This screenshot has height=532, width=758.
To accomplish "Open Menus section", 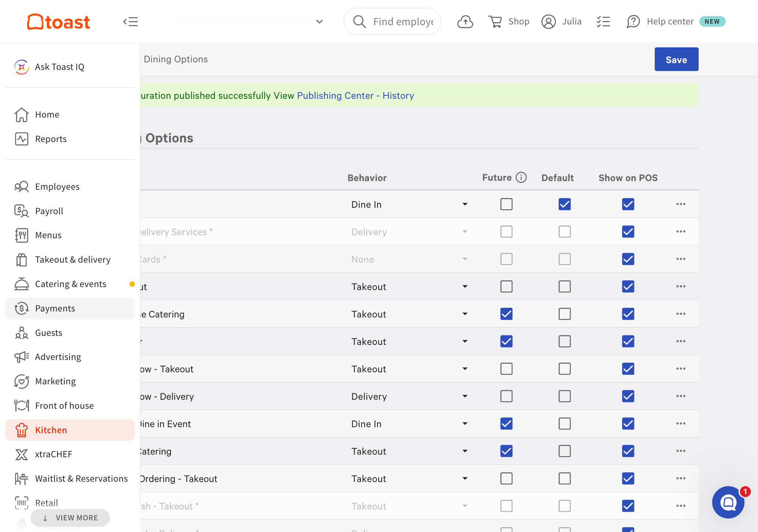I will (x=70, y=235).
